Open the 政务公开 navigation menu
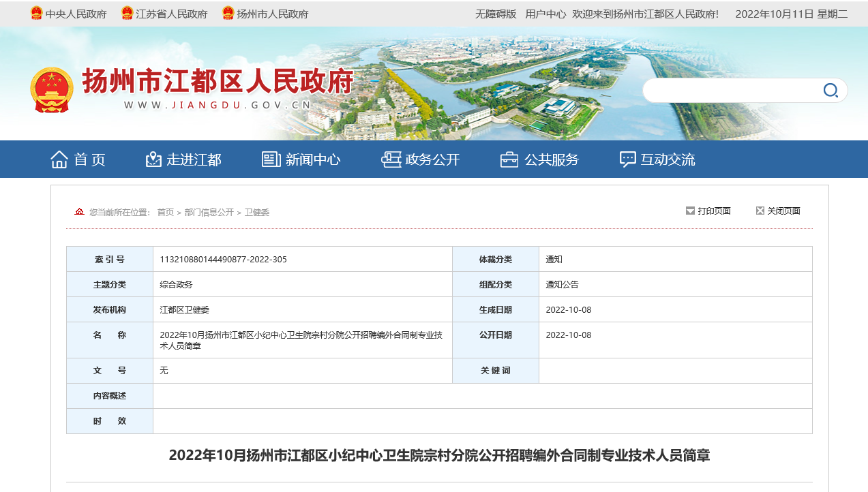The image size is (868, 492). (x=432, y=159)
